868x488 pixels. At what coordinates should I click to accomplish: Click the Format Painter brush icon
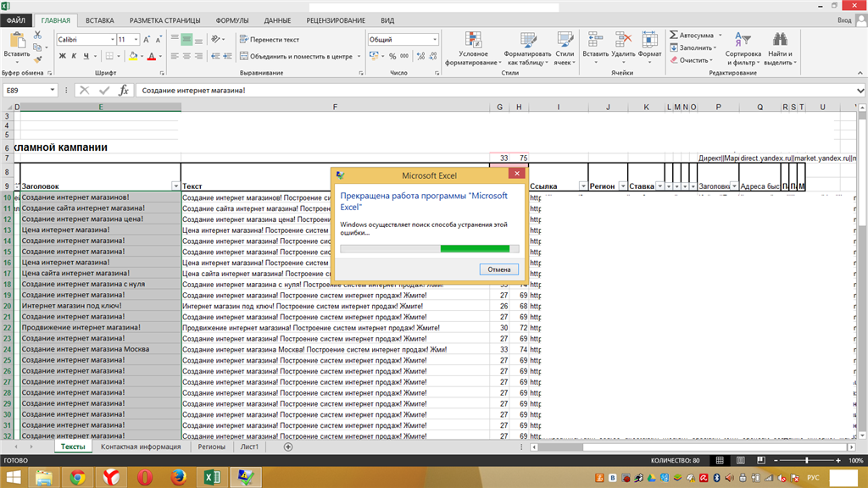pyautogui.click(x=37, y=59)
